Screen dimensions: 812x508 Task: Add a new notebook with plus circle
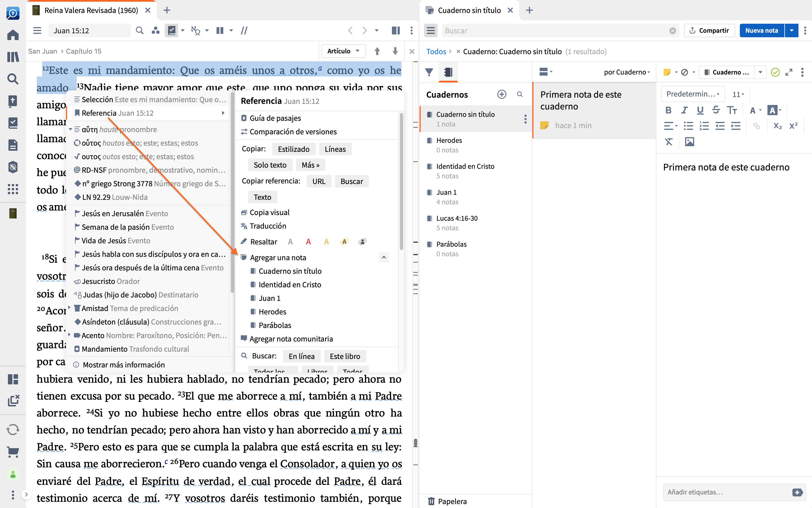[502, 95]
